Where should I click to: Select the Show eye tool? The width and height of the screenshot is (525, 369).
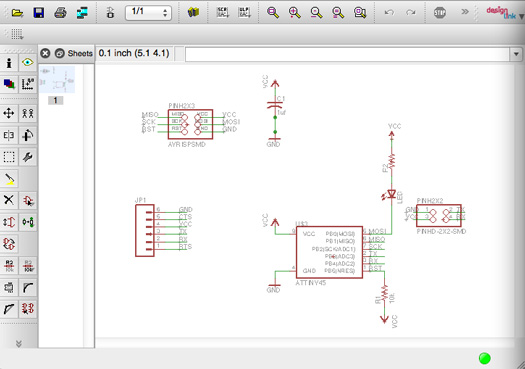coord(27,63)
